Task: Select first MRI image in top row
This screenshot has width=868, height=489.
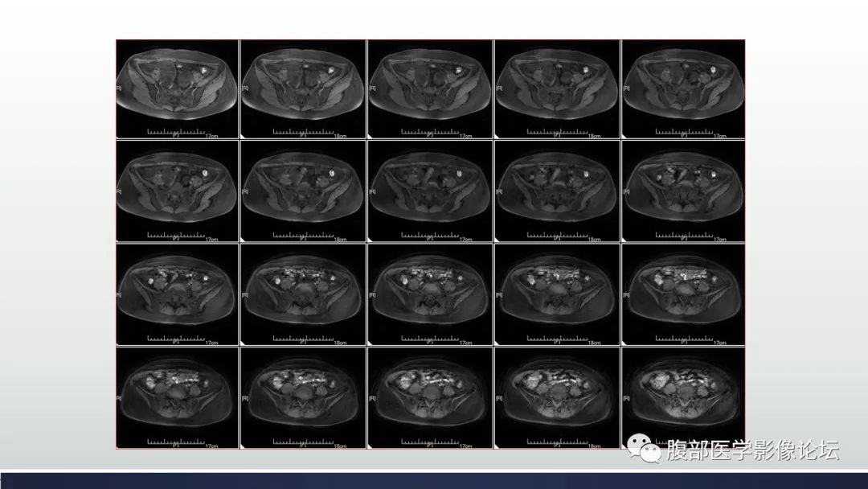Action: pyautogui.click(x=178, y=88)
